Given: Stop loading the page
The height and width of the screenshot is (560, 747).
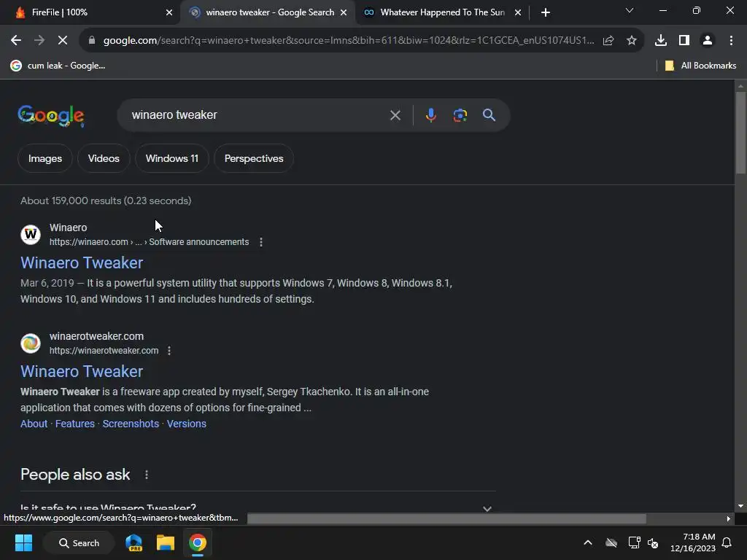Looking at the screenshot, I should click(x=63, y=41).
